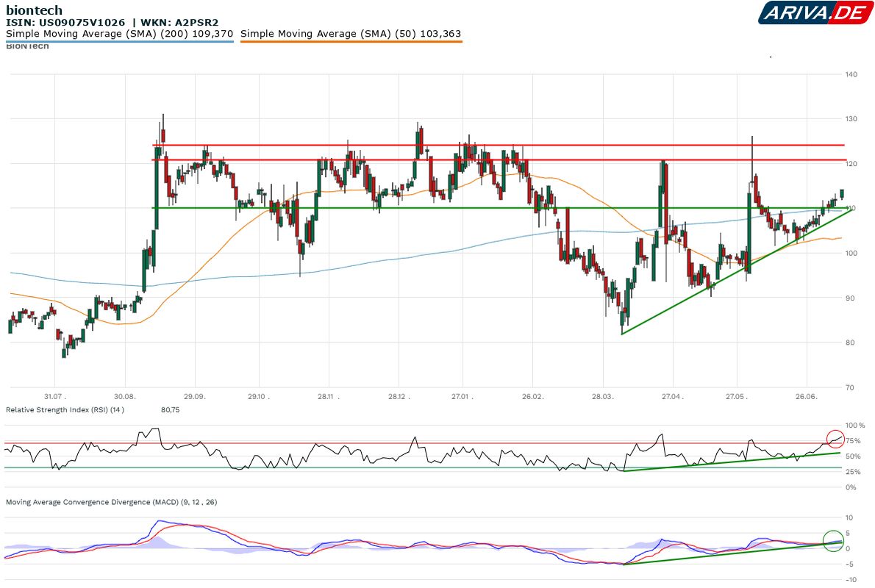
Task: Click the 31.07. date label
Action: (x=54, y=397)
